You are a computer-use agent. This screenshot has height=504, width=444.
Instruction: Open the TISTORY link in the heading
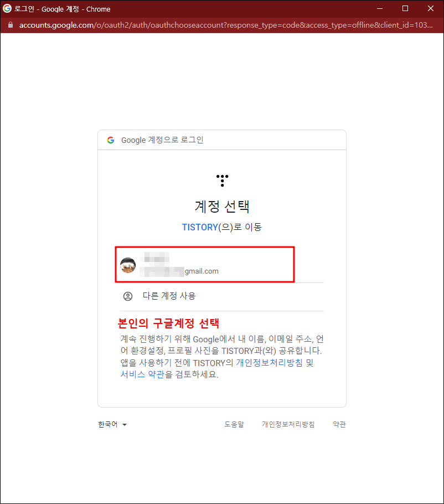(200, 227)
